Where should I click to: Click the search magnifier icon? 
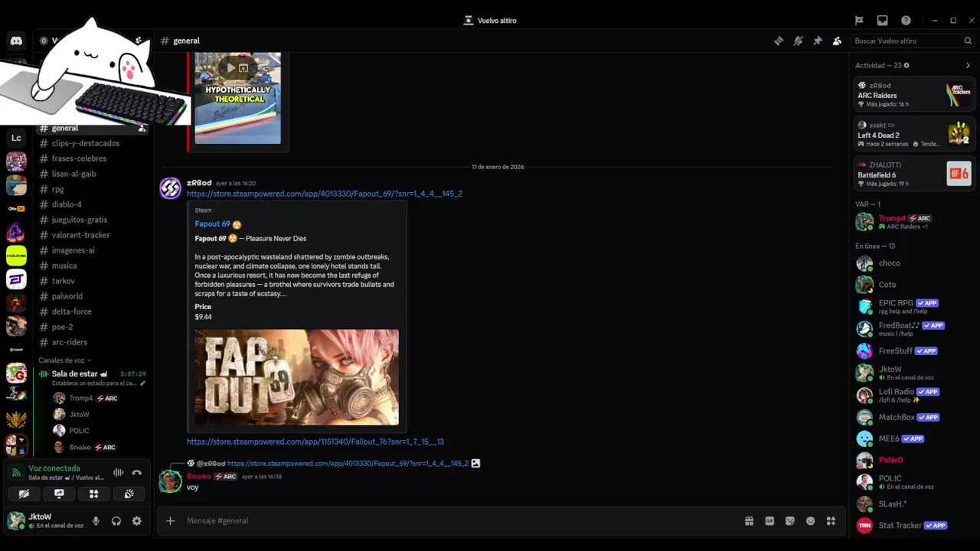click(x=968, y=41)
